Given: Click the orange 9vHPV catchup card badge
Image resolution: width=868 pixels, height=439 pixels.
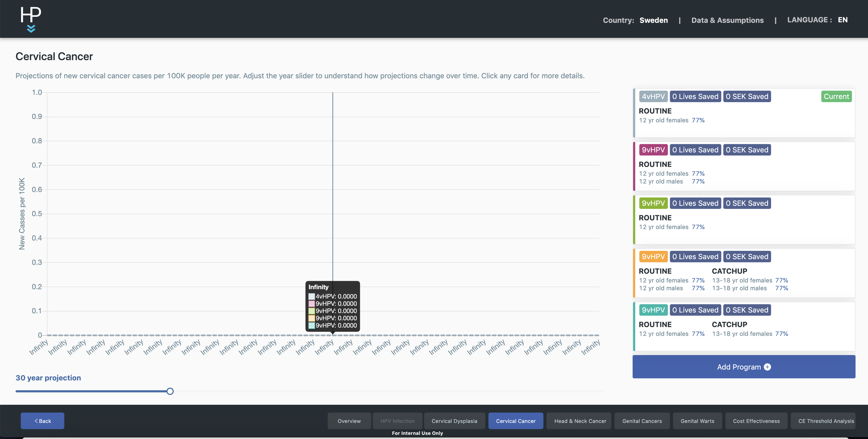Looking at the screenshot, I should [653, 257].
